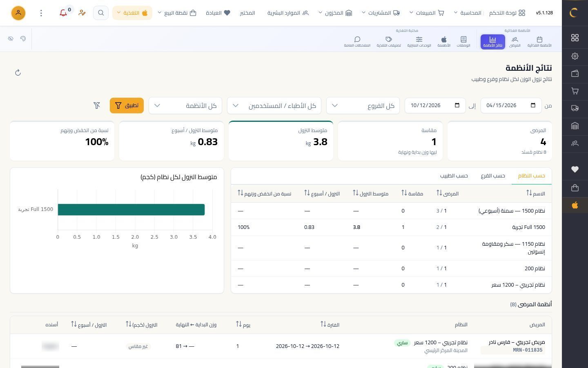588x368 pixels.
Task: Open the user avatar menu
Action: 18,13
